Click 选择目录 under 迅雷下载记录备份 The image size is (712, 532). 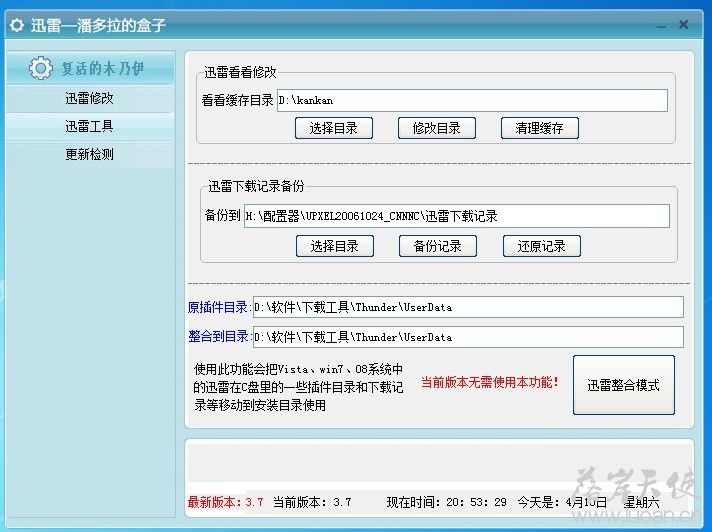(x=335, y=246)
